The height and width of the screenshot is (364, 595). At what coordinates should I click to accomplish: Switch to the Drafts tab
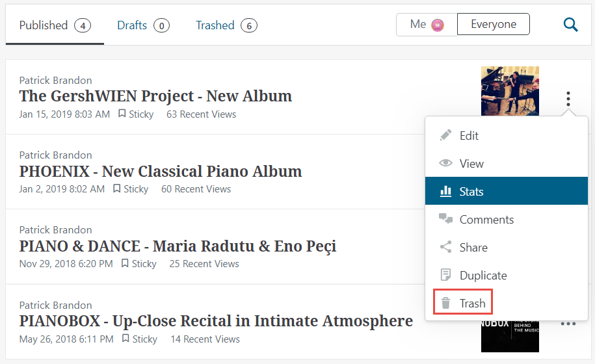coord(143,25)
